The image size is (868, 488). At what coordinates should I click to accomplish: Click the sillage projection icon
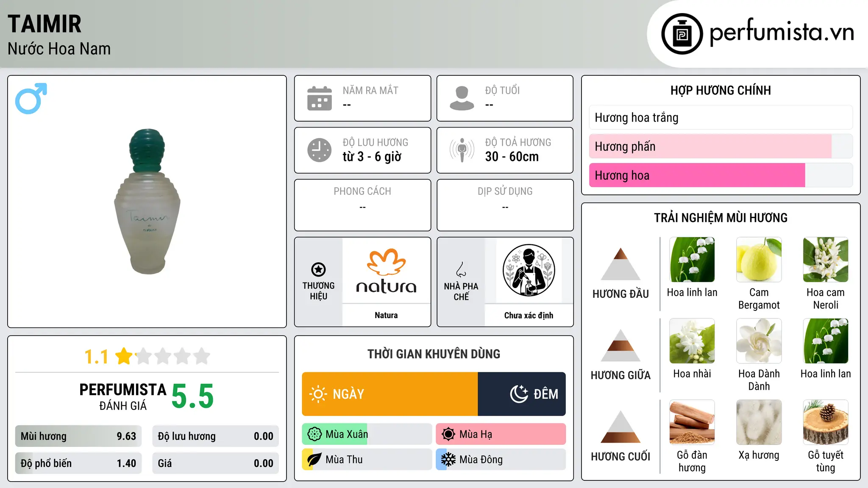(462, 150)
